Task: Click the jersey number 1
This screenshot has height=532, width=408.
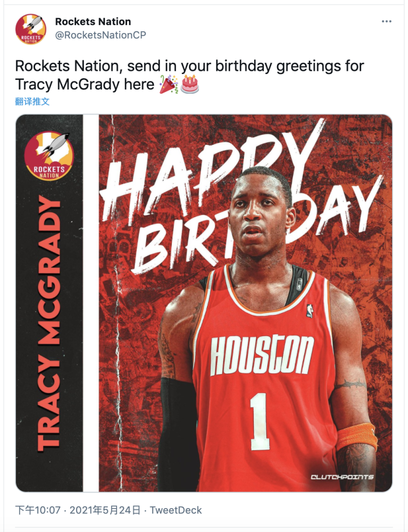Action: point(260,421)
